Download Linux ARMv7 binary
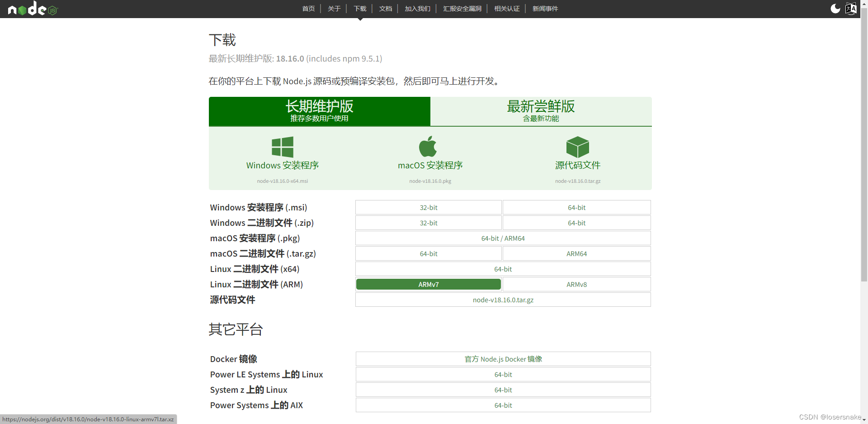868x424 pixels. click(429, 284)
